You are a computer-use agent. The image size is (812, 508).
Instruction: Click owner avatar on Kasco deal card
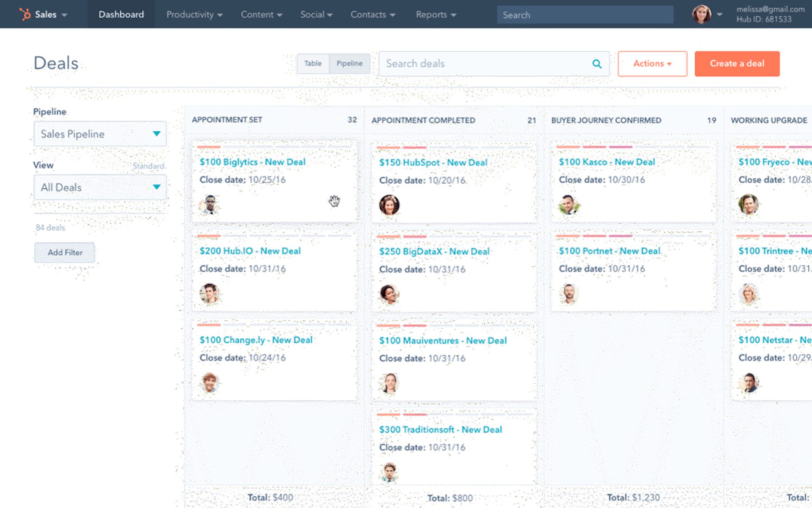click(568, 205)
